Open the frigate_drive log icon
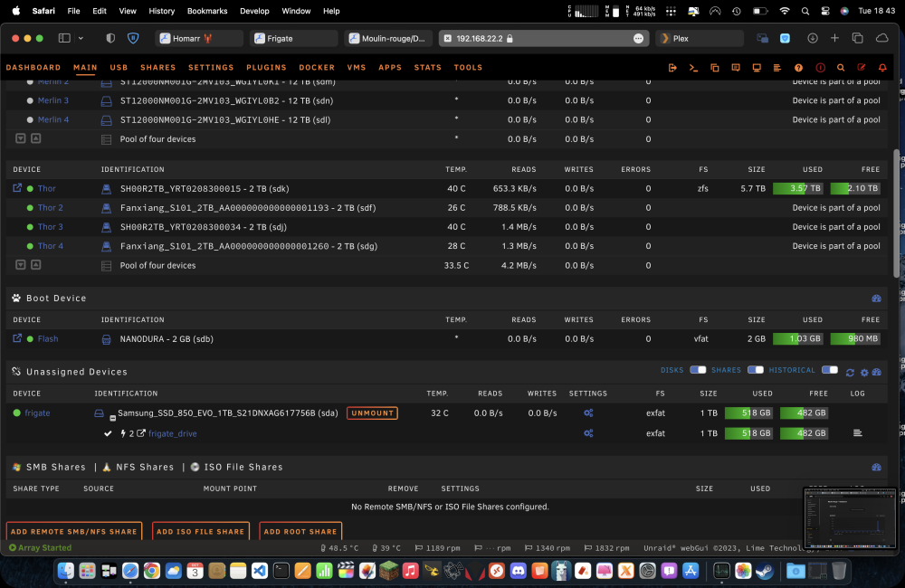This screenshot has width=905, height=588. (x=858, y=432)
